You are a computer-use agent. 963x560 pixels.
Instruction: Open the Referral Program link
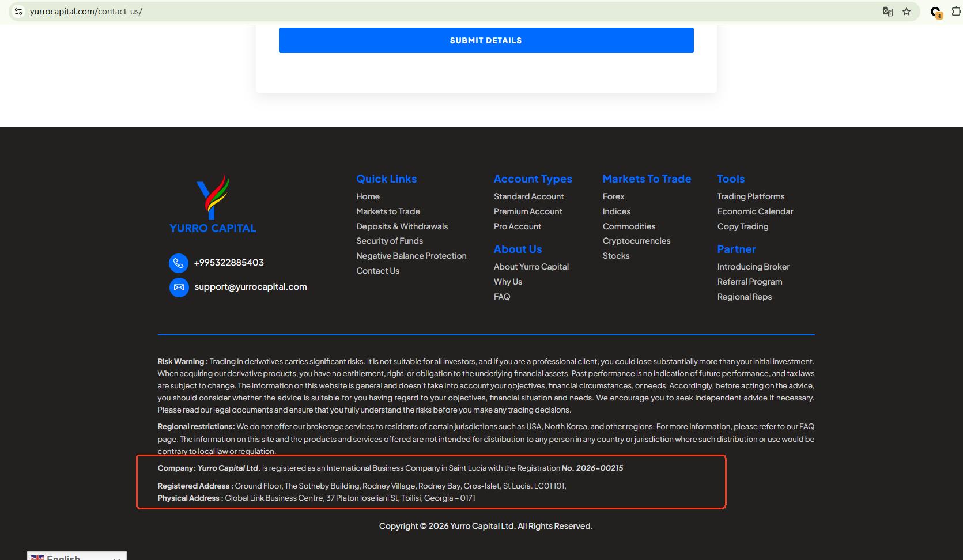(750, 282)
